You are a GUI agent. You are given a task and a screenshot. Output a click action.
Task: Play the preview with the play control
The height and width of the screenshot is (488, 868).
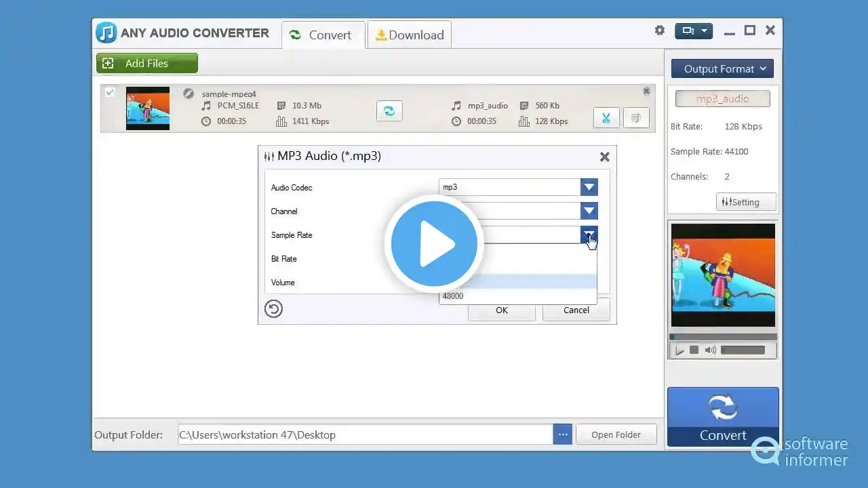(679, 350)
